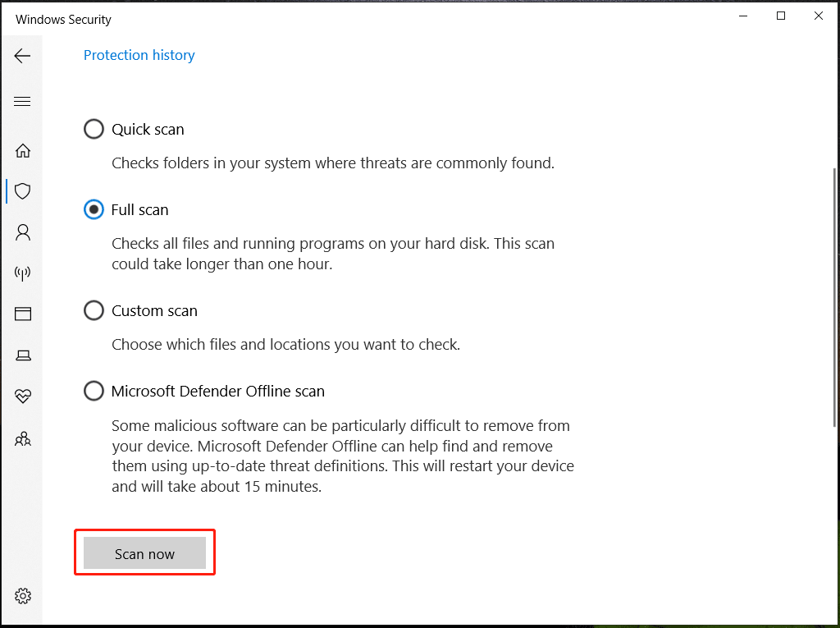Expand the sidebar navigation hamburger menu
This screenshot has height=628, width=840.
point(22,101)
